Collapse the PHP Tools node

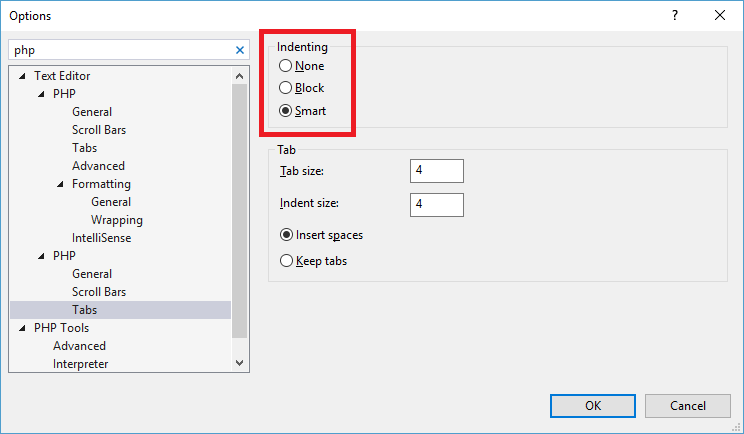pos(23,328)
